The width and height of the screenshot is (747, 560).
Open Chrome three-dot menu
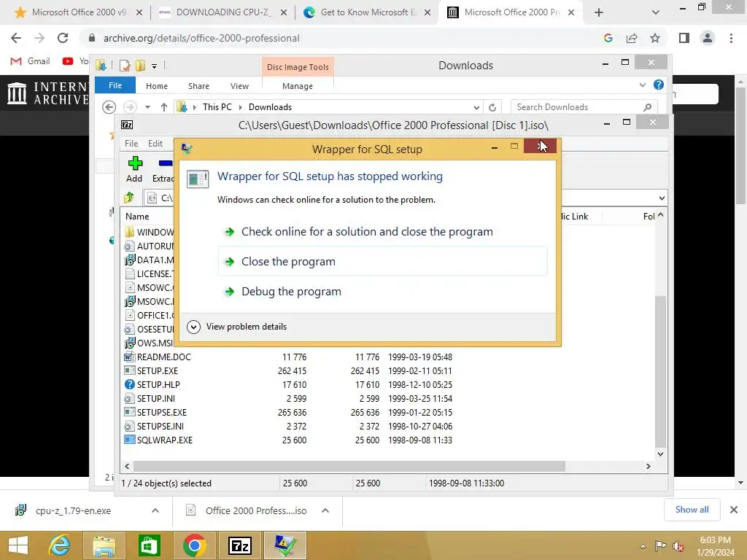(731, 38)
